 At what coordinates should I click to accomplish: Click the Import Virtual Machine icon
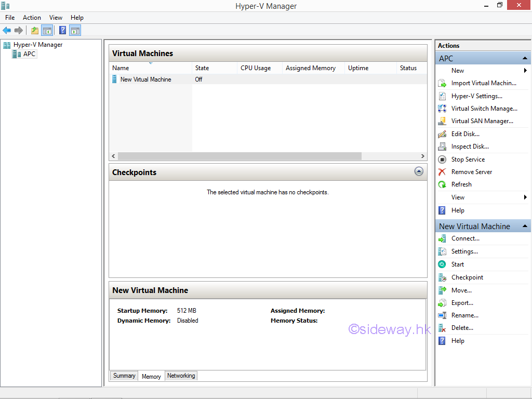pyautogui.click(x=442, y=83)
